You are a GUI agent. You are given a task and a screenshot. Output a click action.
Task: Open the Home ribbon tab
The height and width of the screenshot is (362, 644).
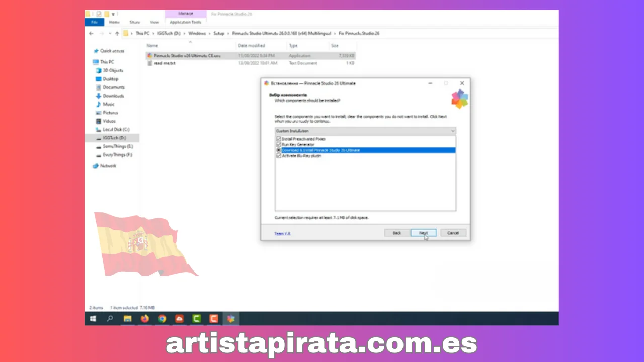(114, 22)
